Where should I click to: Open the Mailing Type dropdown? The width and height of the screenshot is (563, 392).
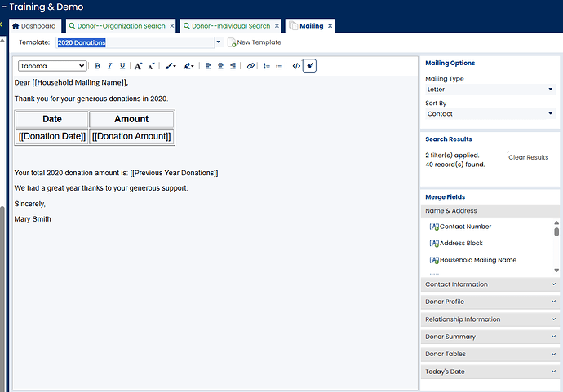coord(490,90)
